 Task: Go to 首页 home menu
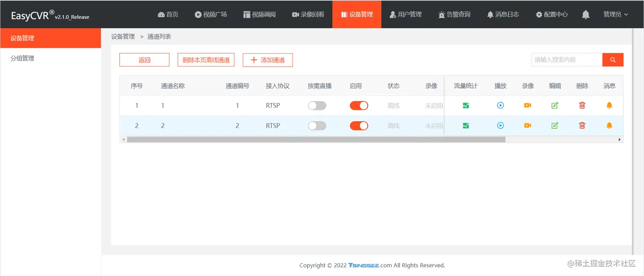[168, 14]
